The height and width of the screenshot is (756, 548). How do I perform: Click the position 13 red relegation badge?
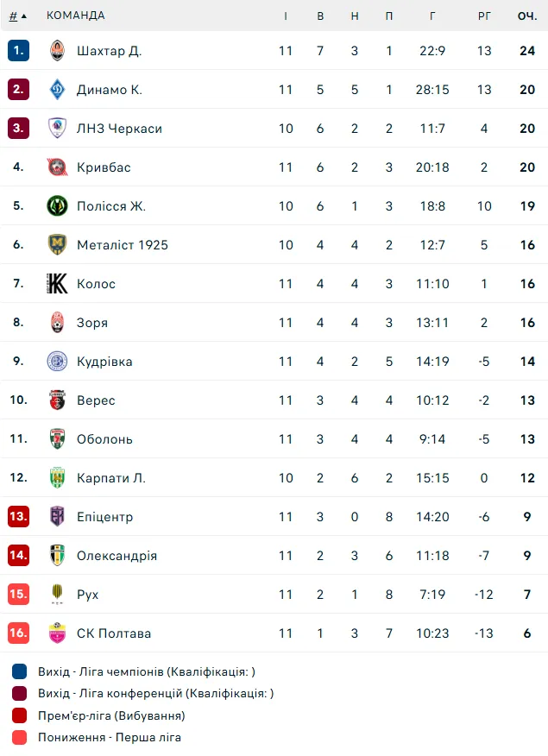[18, 517]
